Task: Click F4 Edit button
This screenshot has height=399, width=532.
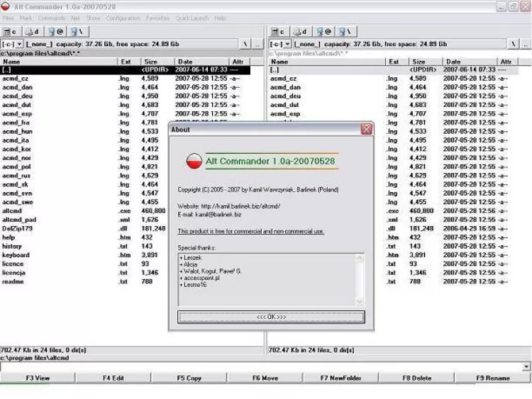Action: [x=113, y=378]
